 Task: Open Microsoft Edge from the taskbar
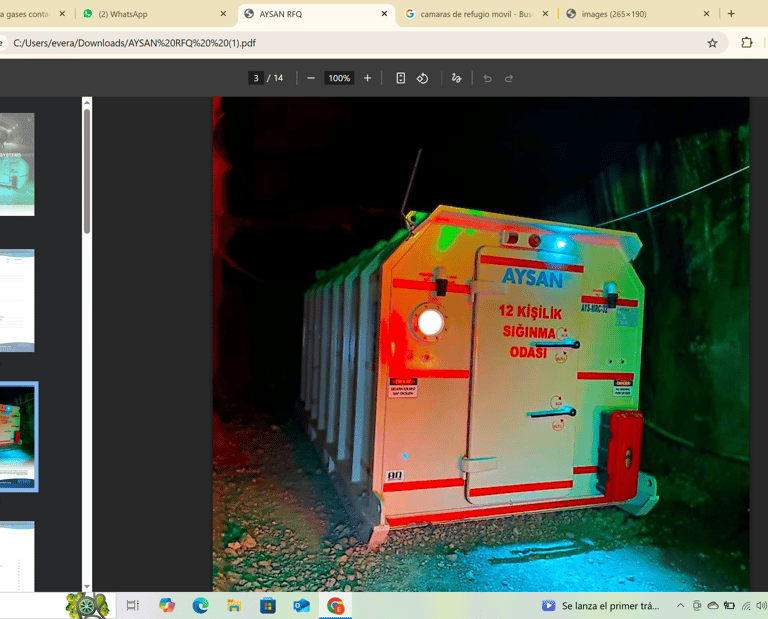coord(200,606)
